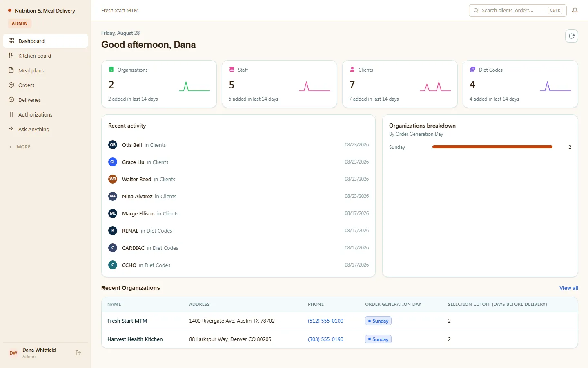Open CCHO diet code entry
Screen dimensions: 588x368
[238, 265]
